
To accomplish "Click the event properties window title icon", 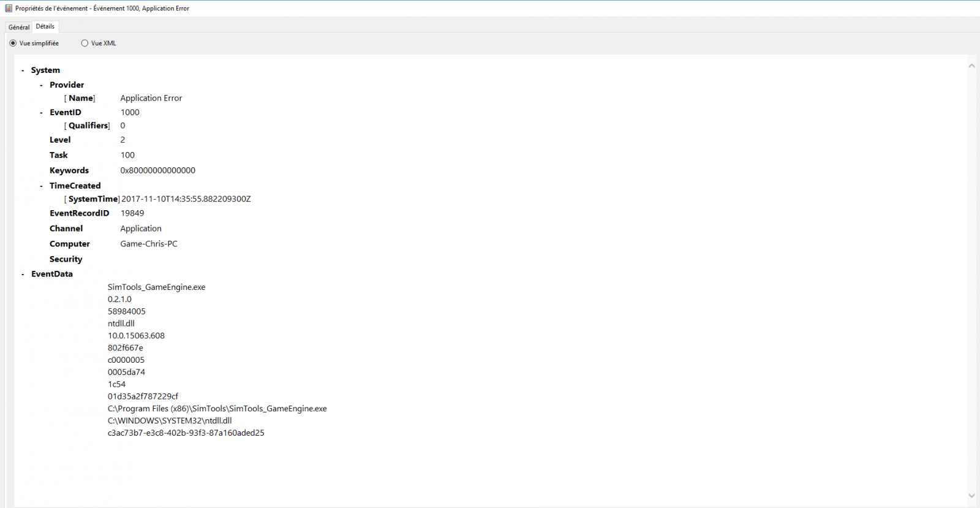I will tap(9, 9).
